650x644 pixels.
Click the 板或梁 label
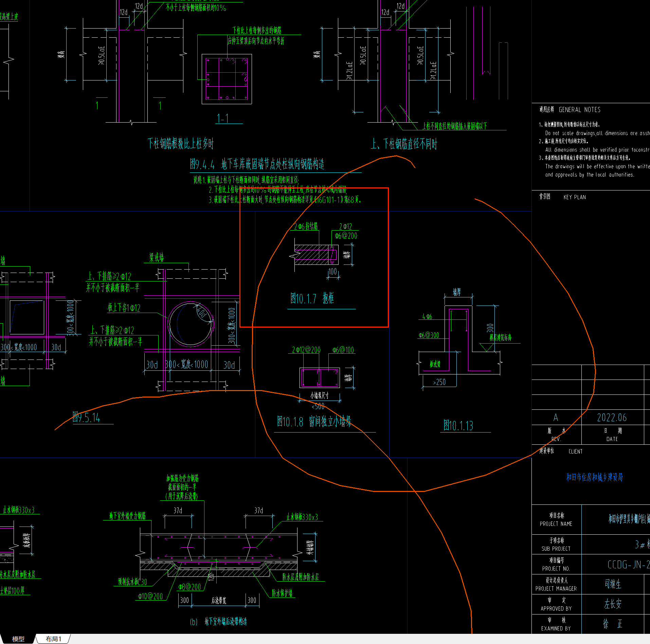point(435,364)
